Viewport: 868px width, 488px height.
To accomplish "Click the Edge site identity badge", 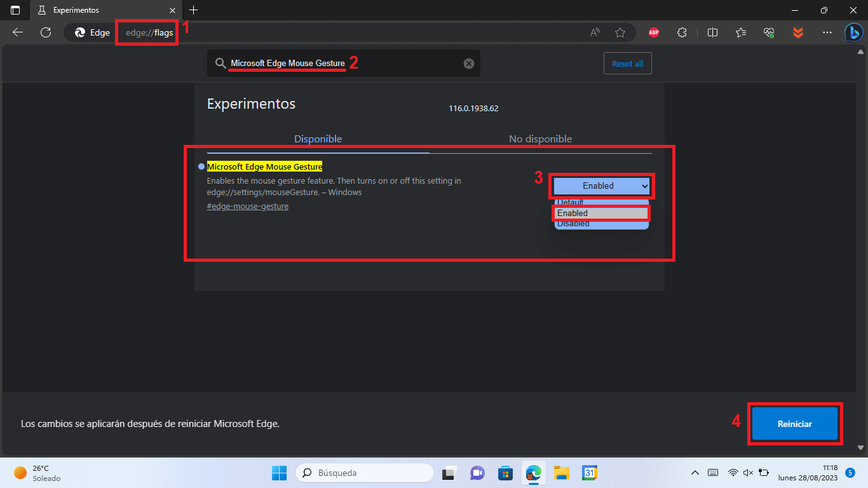I will point(93,32).
